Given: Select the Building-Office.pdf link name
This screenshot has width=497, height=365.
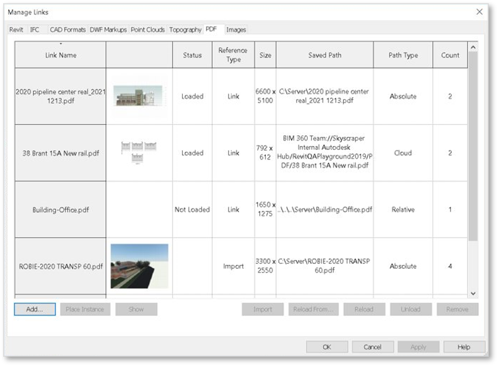Looking at the screenshot, I should point(60,210).
